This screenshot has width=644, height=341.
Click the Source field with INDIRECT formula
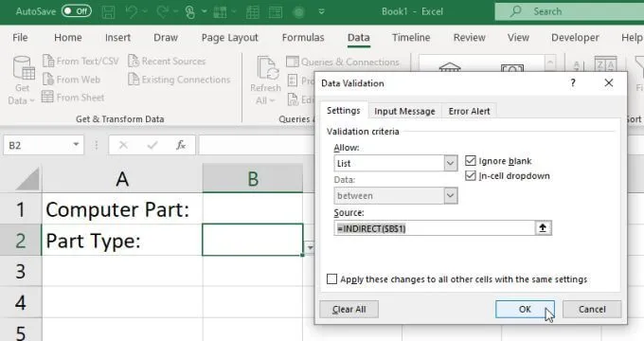point(434,228)
